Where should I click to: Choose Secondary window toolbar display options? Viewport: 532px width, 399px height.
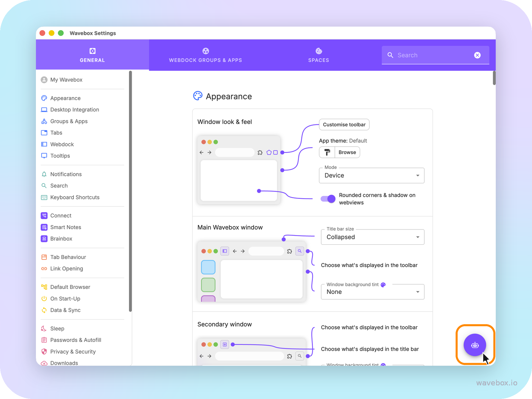point(369,328)
